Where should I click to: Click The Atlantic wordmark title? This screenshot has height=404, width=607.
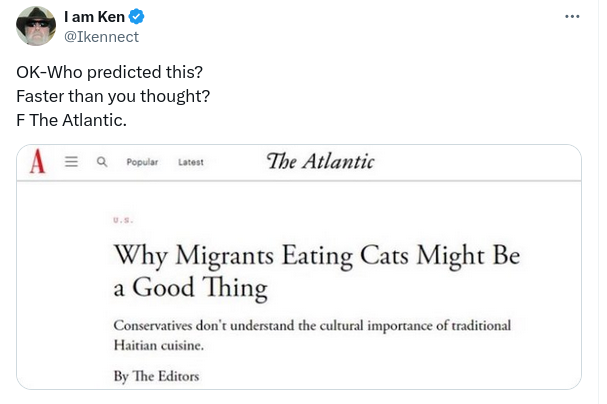pyautogui.click(x=320, y=161)
